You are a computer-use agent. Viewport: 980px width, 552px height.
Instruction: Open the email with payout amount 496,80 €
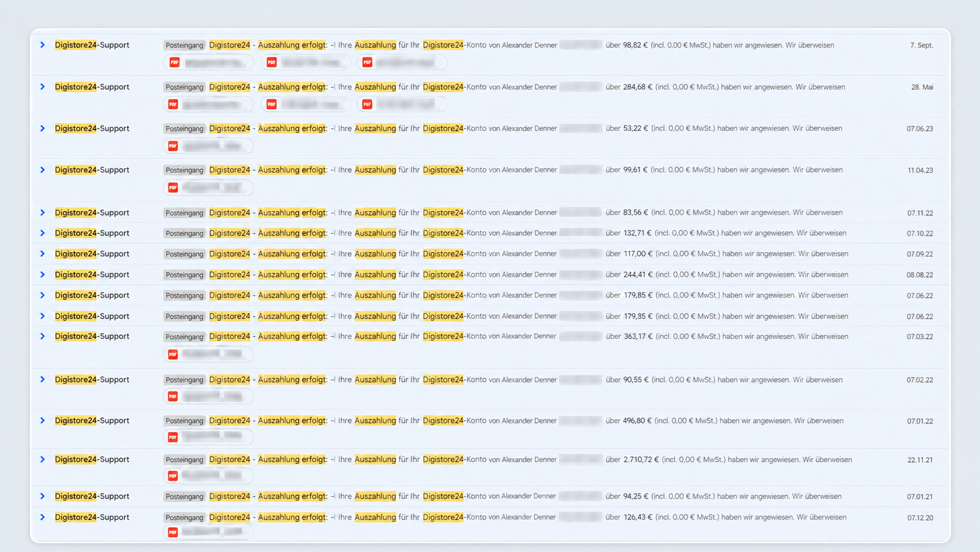tap(490, 429)
